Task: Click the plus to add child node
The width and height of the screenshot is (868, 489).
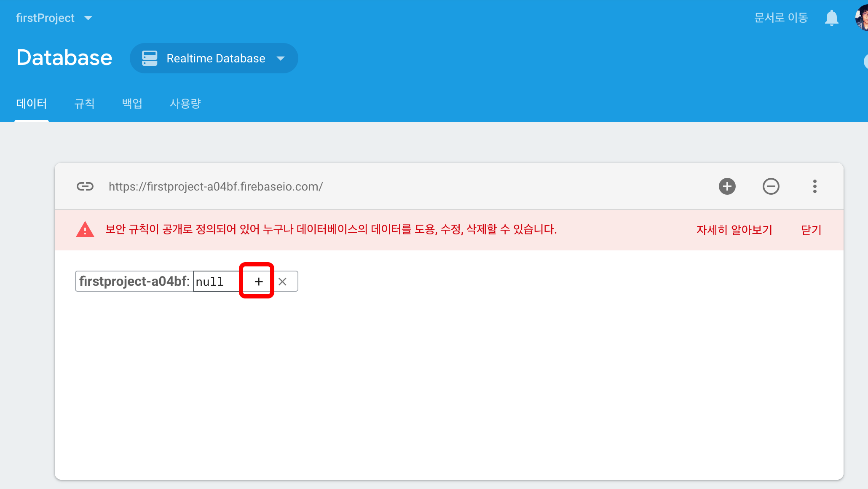Action: pos(258,281)
